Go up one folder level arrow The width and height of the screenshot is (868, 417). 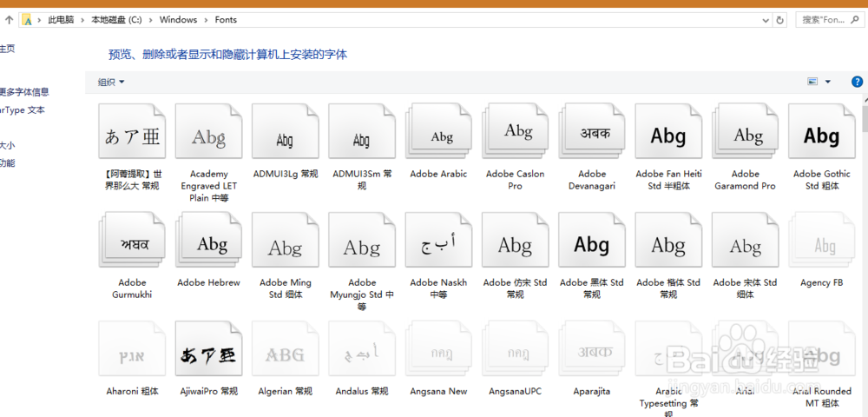tap(9, 20)
